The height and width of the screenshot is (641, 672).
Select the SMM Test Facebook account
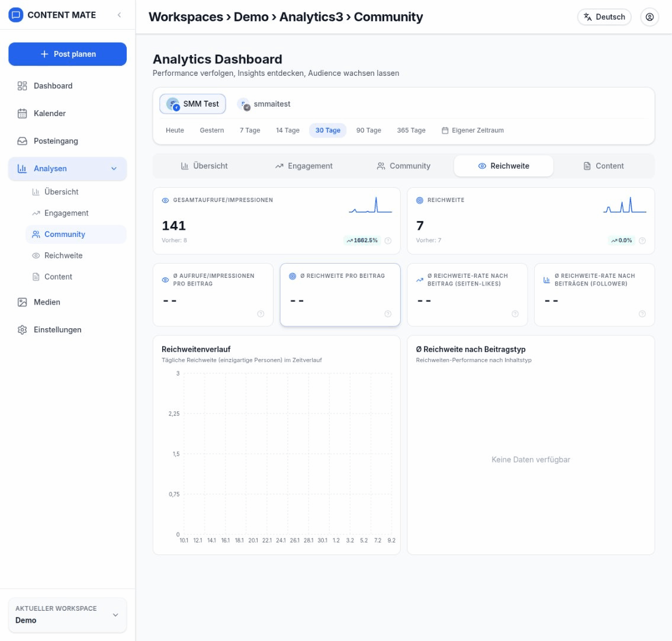pos(192,104)
